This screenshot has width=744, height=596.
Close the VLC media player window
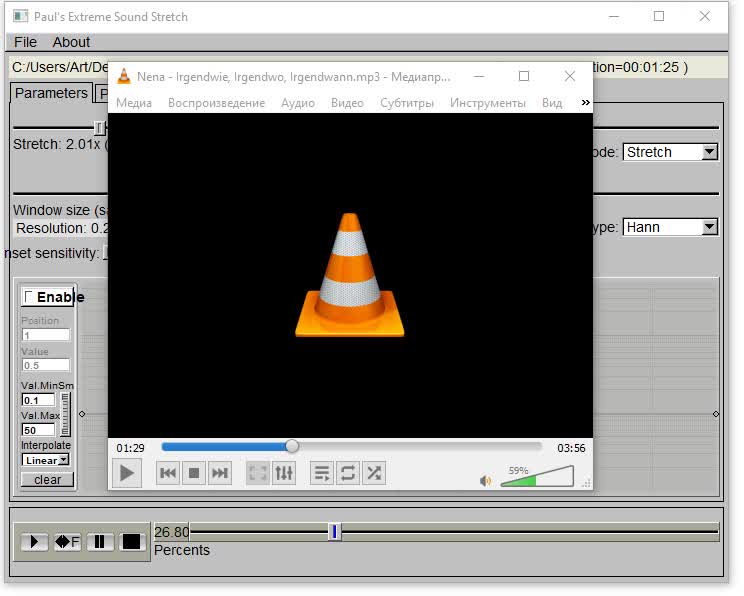click(x=570, y=76)
